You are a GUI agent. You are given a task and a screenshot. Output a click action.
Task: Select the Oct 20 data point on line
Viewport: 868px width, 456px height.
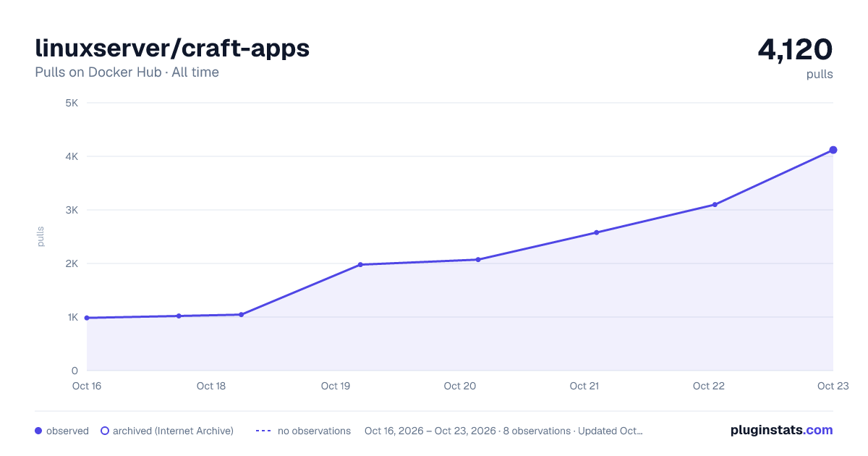(x=478, y=259)
